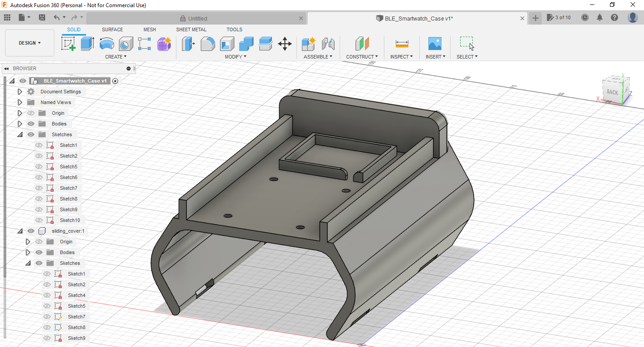Select the Extrude tool

click(x=88, y=44)
